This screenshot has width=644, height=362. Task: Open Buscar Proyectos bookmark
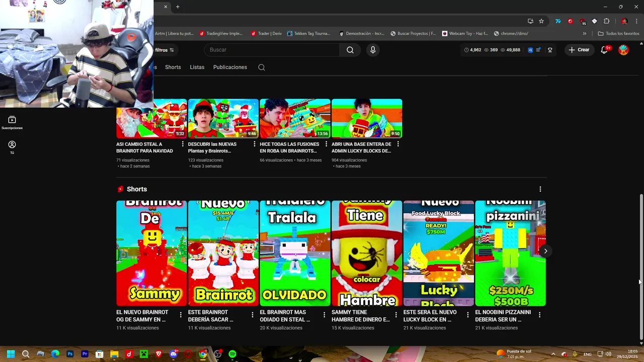point(413,34)
